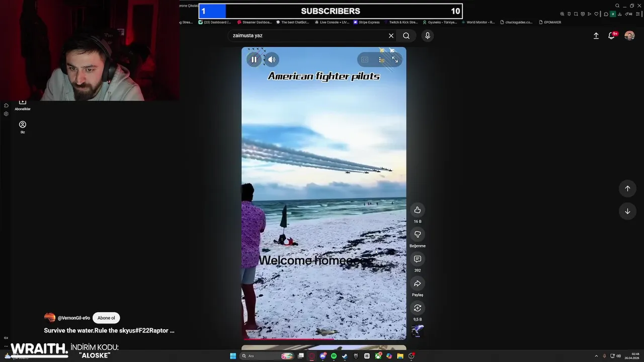
Task: Click the taskbar 'Ara' search box
Action: tap(267, 356)
